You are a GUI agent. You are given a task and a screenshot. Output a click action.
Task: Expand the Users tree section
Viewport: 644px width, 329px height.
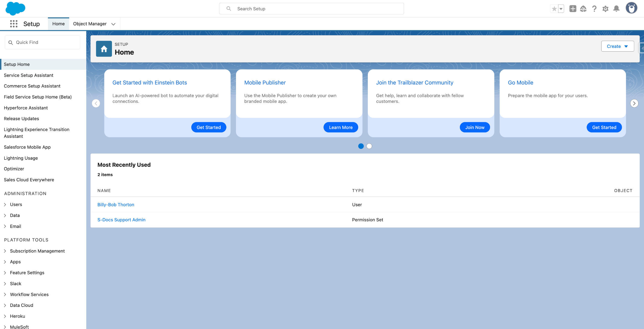click(x=5, y=204)
